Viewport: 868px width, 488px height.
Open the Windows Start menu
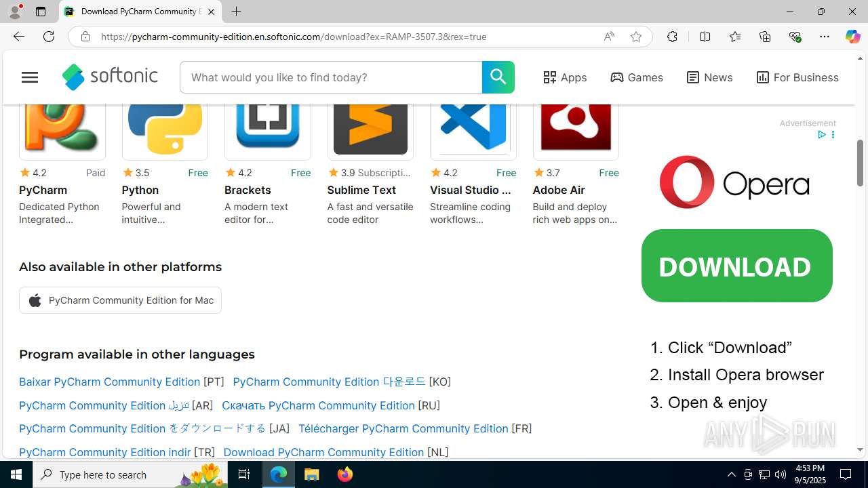(16, 474)
